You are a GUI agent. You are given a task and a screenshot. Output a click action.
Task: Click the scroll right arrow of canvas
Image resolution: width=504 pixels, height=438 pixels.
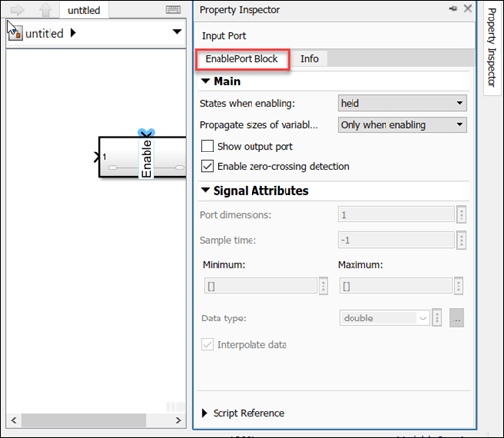click(x=178, y=421)
